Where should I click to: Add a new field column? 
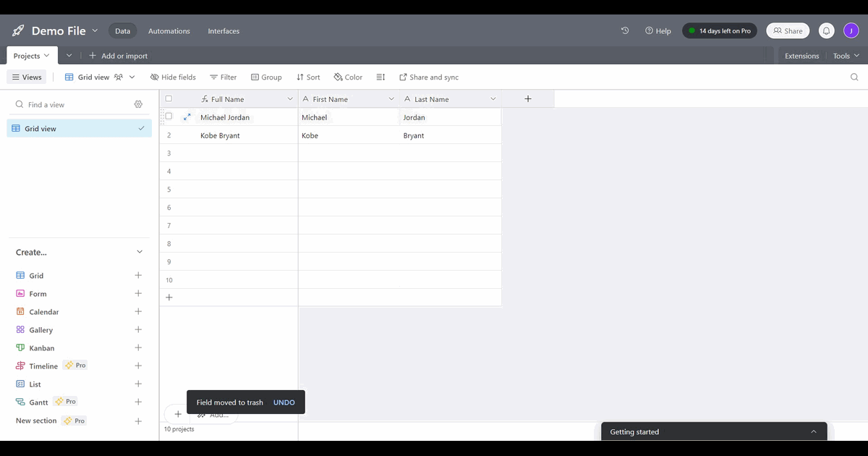pyautogui.click(x=528, y=99)
